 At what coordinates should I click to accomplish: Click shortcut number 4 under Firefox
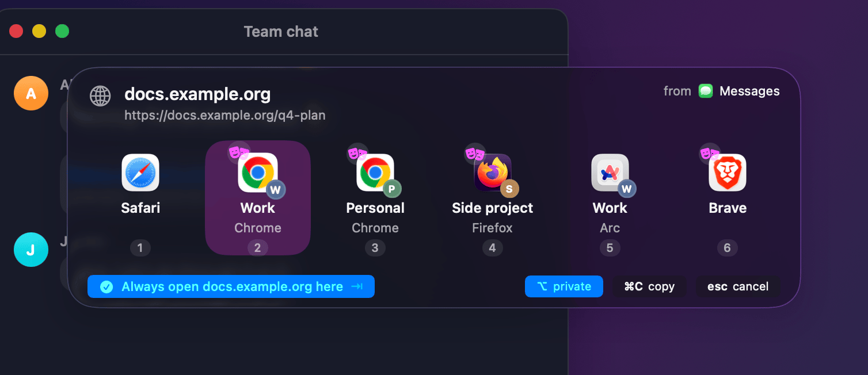click(x=493, y=248)
